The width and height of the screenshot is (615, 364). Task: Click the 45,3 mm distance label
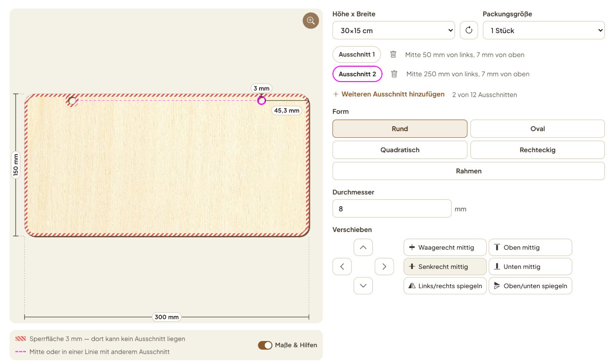click(287, 111)
